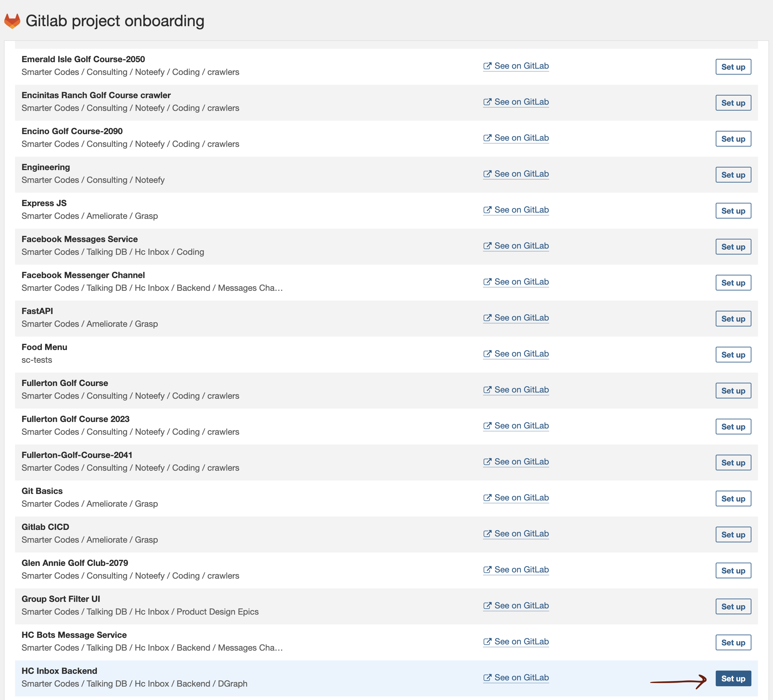Select the 'Facebook Messenger Channel' project name
The height and width of the screenshot is (700, 773).
click(x=83, y=275)
